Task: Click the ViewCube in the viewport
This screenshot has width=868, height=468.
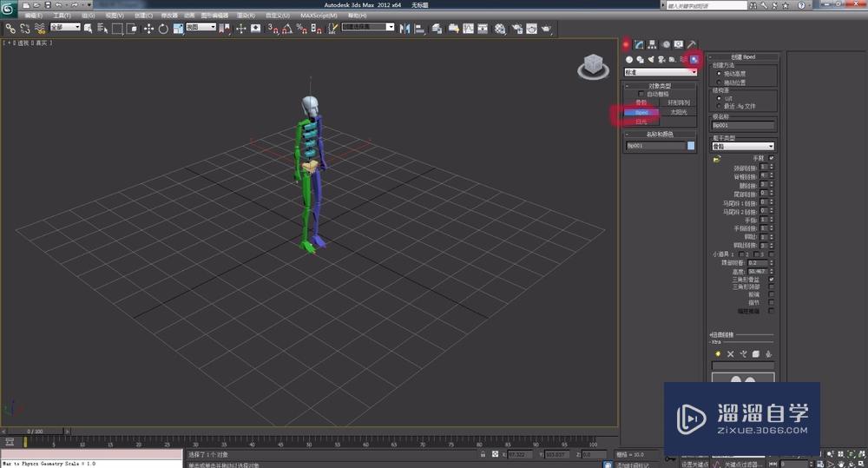Action: (593, 65)
